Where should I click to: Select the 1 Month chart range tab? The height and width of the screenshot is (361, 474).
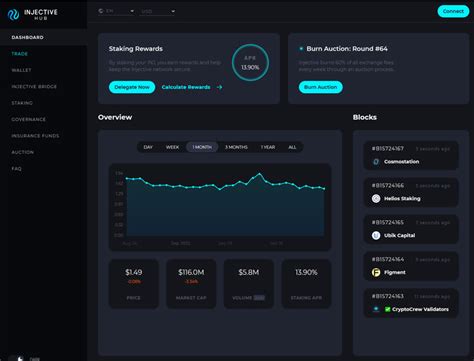tap(202, 147)
